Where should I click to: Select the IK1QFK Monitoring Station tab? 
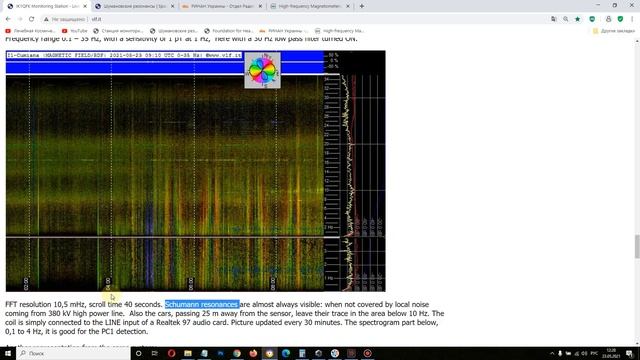[45, 6]
